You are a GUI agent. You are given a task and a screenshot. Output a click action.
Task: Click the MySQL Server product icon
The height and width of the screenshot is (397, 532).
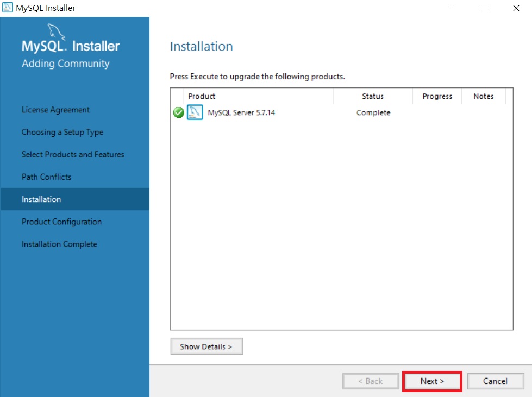[x=195, y=112]
